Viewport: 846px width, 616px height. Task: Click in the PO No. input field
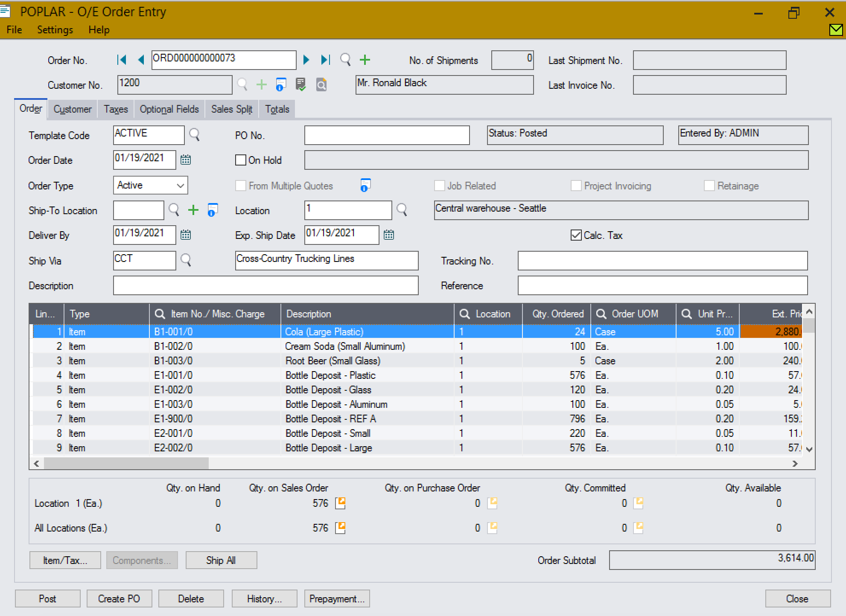pyautogui.click(x=387, y=135)
